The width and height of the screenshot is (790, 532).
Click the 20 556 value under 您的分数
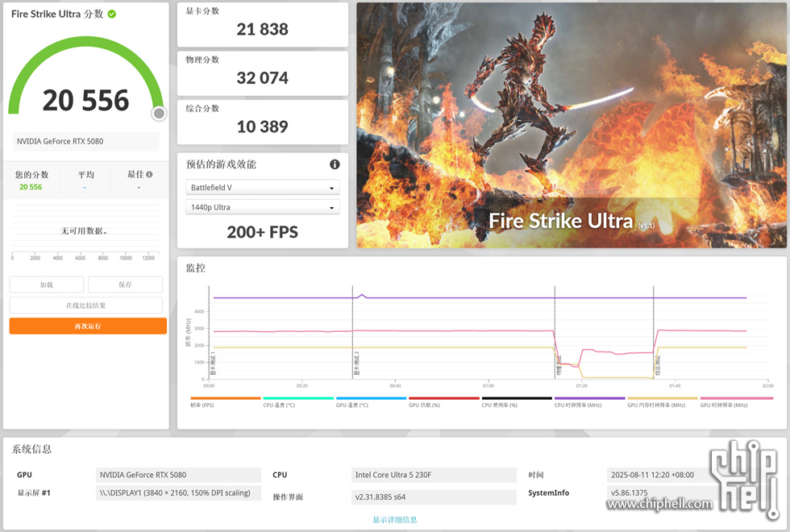pos(31,187)
